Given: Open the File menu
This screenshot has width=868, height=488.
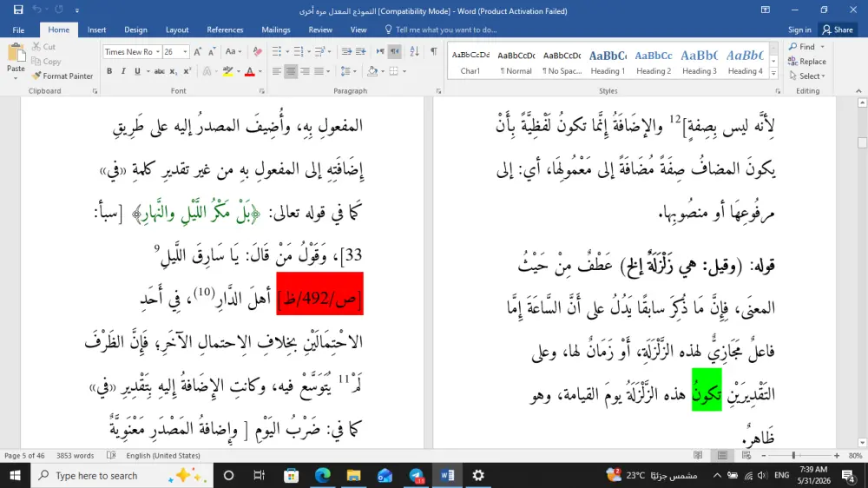Looking at the screenshot, I should pos(18,30).
